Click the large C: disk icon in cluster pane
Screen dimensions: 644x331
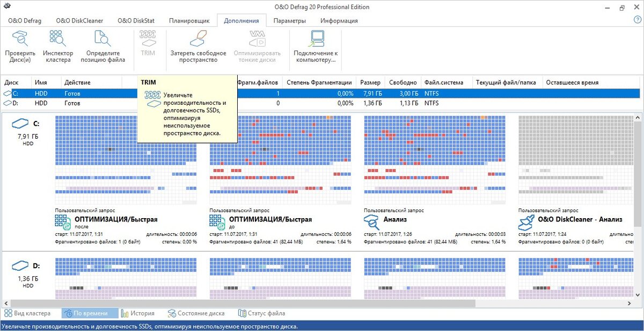click(20, 124)
